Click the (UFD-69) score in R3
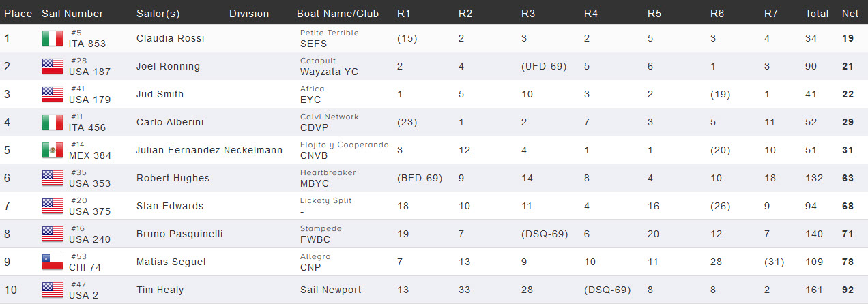 pyautogui.click(x=544, y=66)
